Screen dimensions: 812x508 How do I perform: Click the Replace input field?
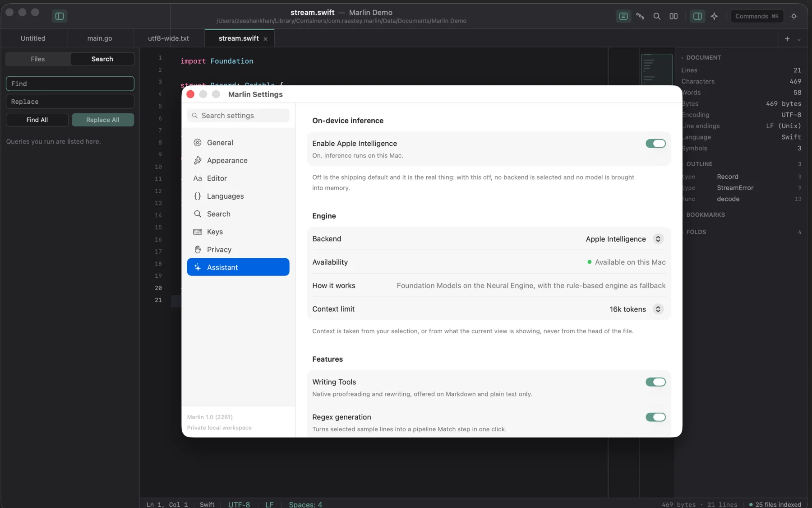70,102
